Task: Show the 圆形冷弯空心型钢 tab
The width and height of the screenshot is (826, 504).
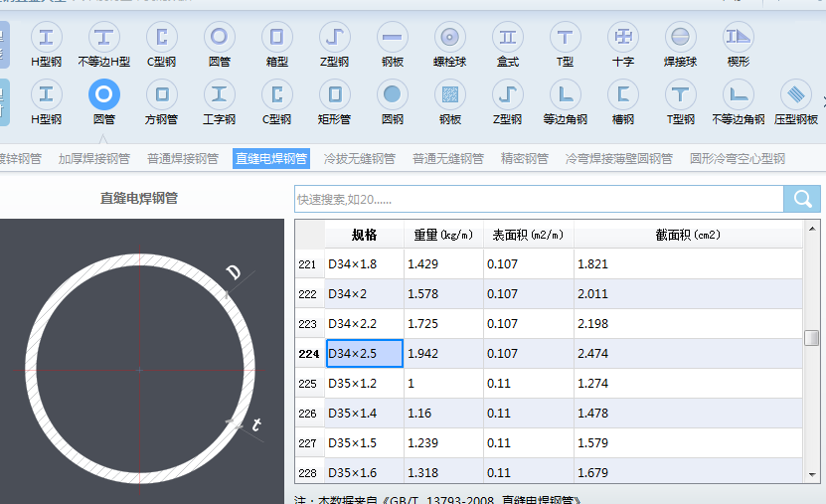Action: tap(738, 158)
